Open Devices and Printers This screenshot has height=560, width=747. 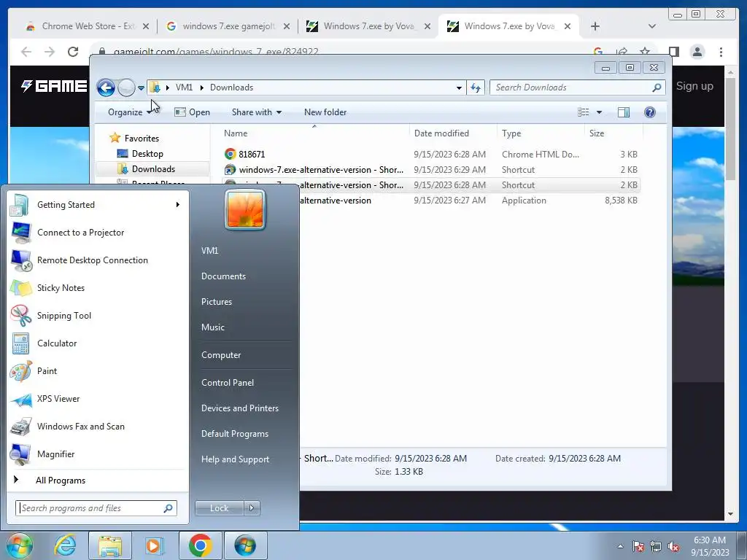(239, 408)
